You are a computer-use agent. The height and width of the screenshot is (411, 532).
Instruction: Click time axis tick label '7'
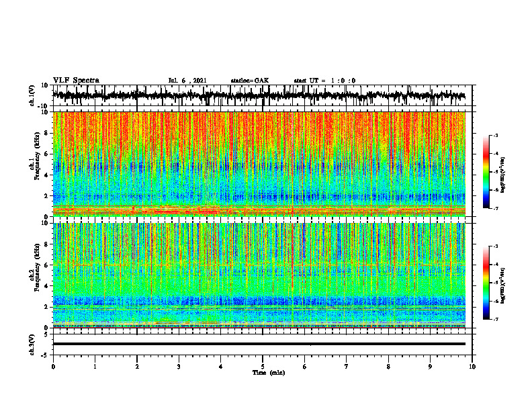tap(347, 367)
